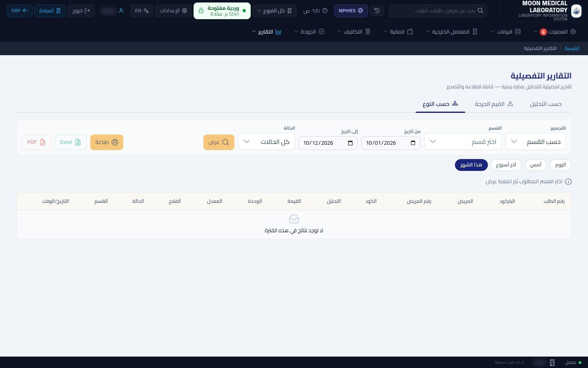Select هذا الشهر quick date filter
The height and width of the screenshot is (368, 588).
[471, 165]
